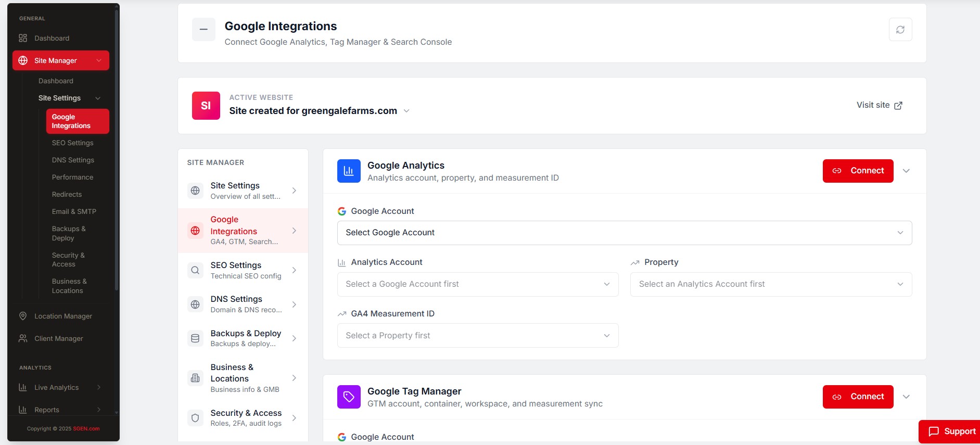
Task: Click the building icon beside Business & Locations
Action: [195, 378]
